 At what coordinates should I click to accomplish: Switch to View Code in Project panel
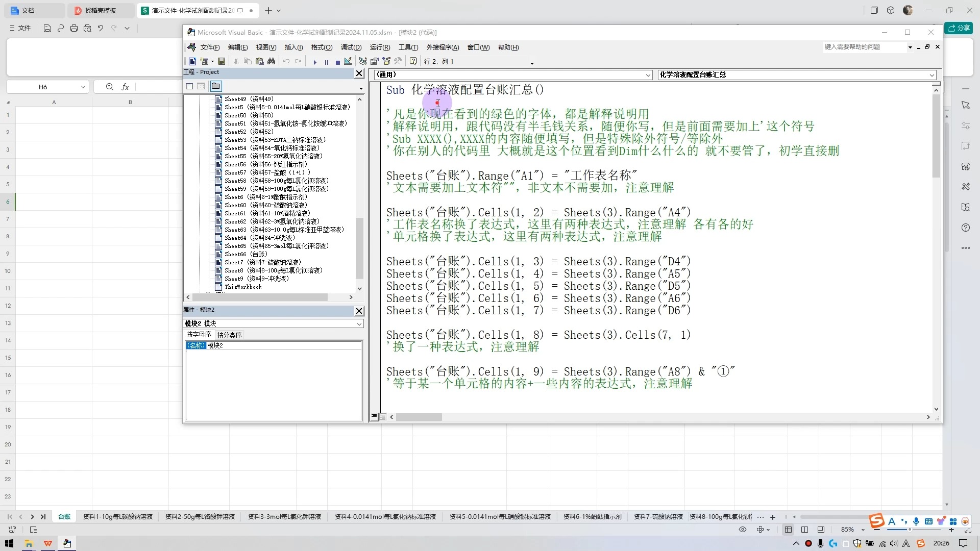click(x=189, y=86)
